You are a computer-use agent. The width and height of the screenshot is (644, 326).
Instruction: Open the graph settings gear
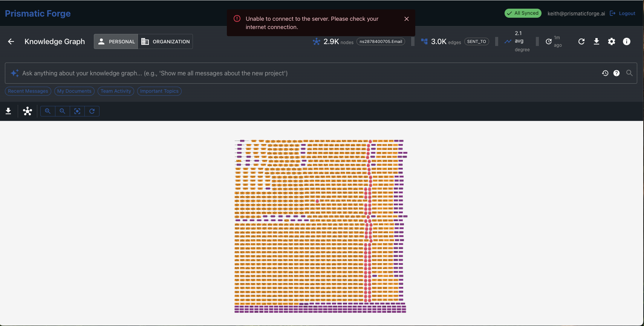[x=612, y=41]
